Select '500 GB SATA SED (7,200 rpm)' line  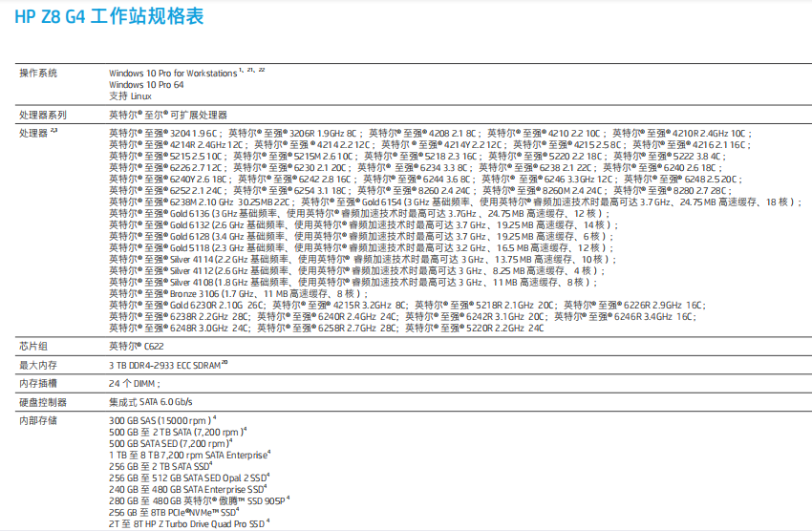click(x=171, y=443)
